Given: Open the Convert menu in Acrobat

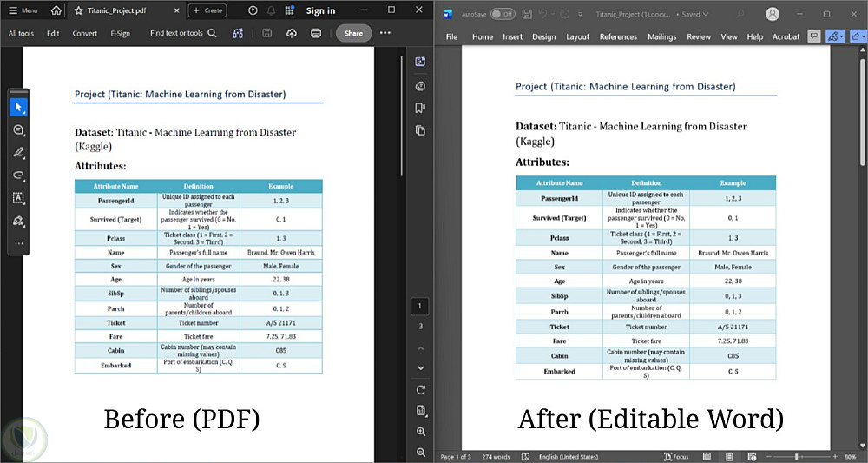Looking at the screenshot, I should click(85, 33).
